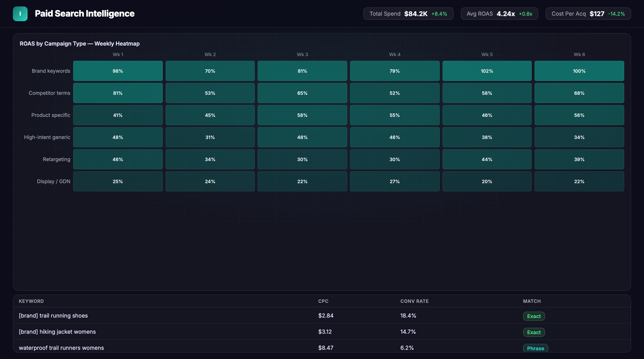
Task: Select Brand keywords Wk 1 cell 98%
Action: tap(118, 71)
